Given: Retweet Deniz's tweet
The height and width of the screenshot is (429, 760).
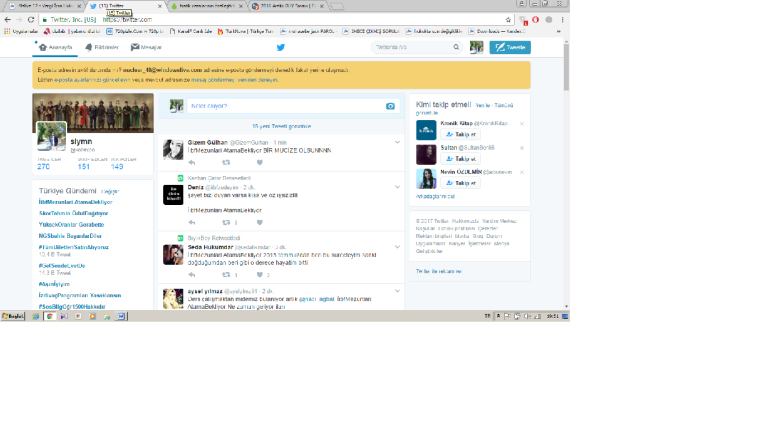Looking at the screenshot, I should coord(226,223).
